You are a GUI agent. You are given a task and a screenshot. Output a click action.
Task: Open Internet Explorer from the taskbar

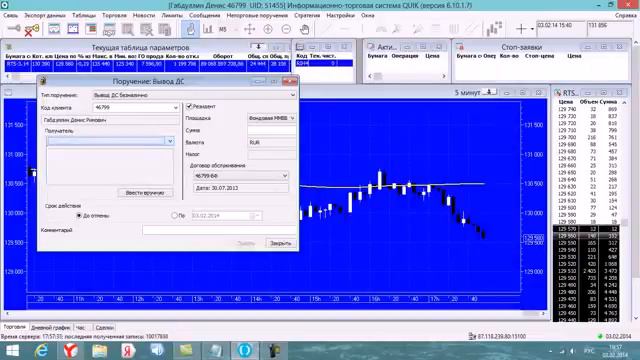(x=41, y=351)
